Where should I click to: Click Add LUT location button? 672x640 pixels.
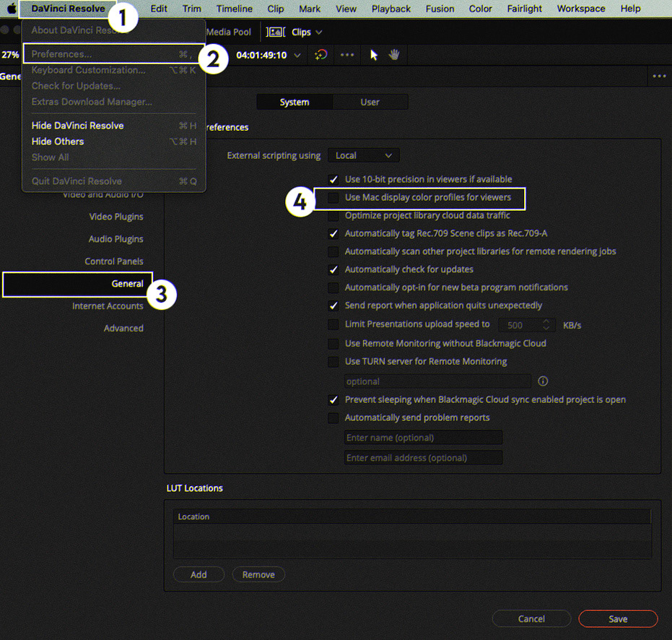(198, 574)
